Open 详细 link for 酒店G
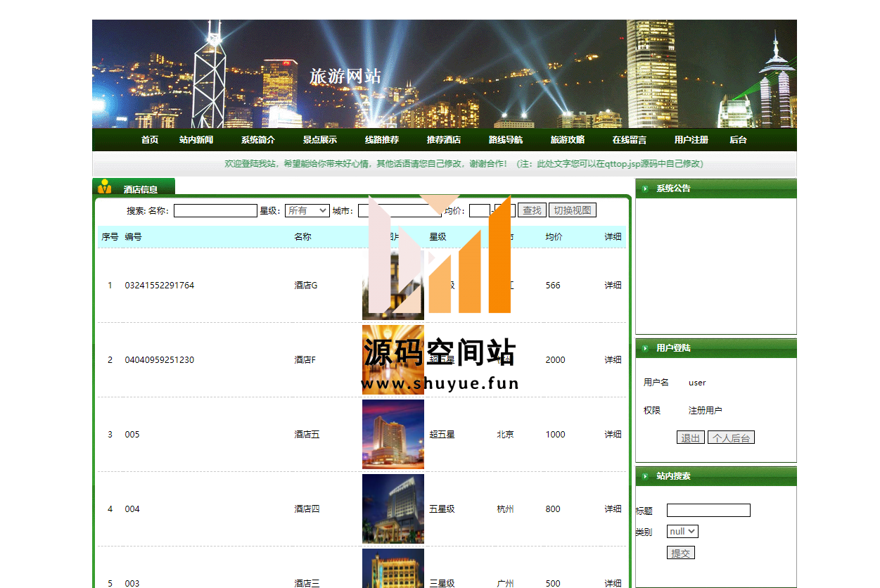 (x=613, y=286)
